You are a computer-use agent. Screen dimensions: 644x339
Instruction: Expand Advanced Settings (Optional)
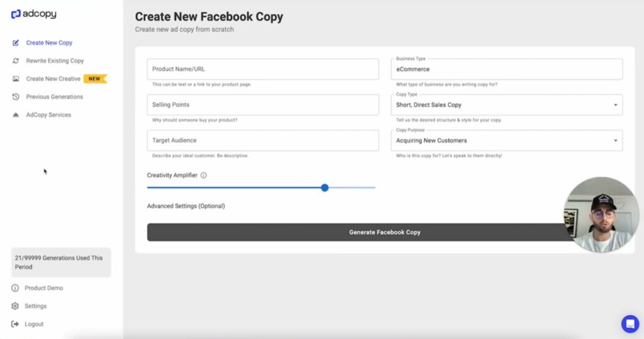tap(186, 206)
